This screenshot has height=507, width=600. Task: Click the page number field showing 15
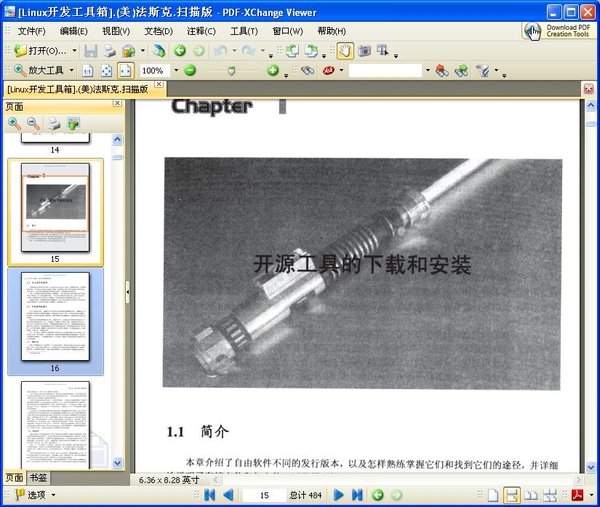point(264,496)
